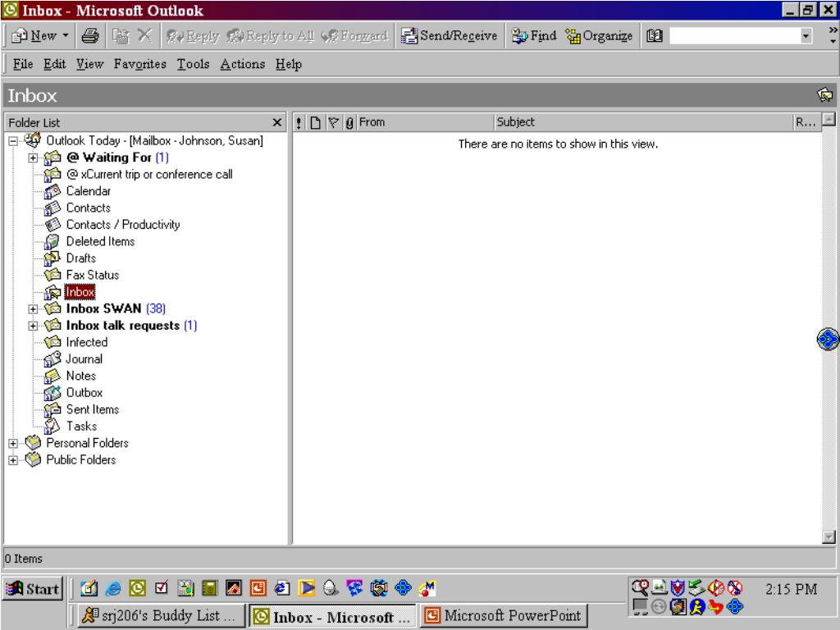This screenshot has height=630, width=840.
Task: Open the Deleted Items folder
Action: click(x=100, y=242)
